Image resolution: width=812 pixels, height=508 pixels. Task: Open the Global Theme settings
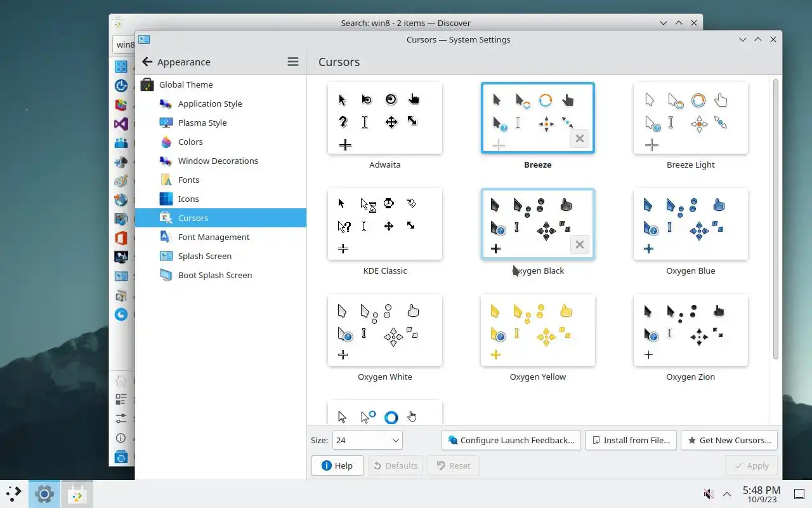coord(221,84)
